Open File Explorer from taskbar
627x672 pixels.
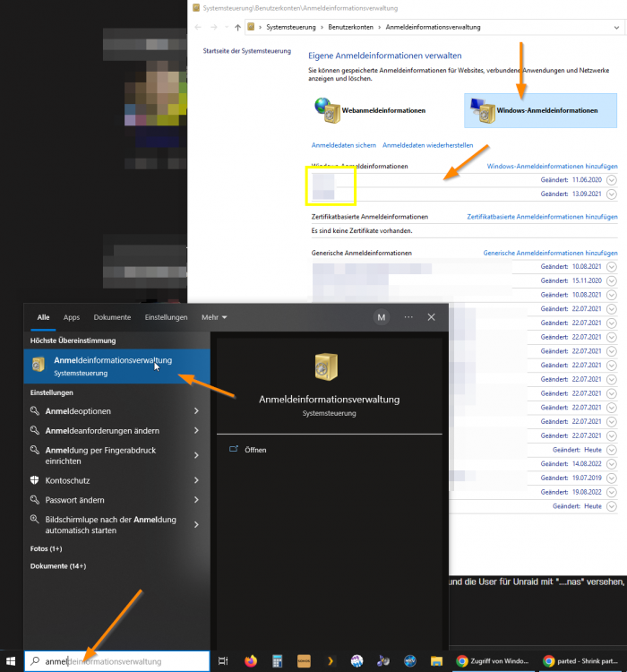pyautogui.click(x=436, y=661)
